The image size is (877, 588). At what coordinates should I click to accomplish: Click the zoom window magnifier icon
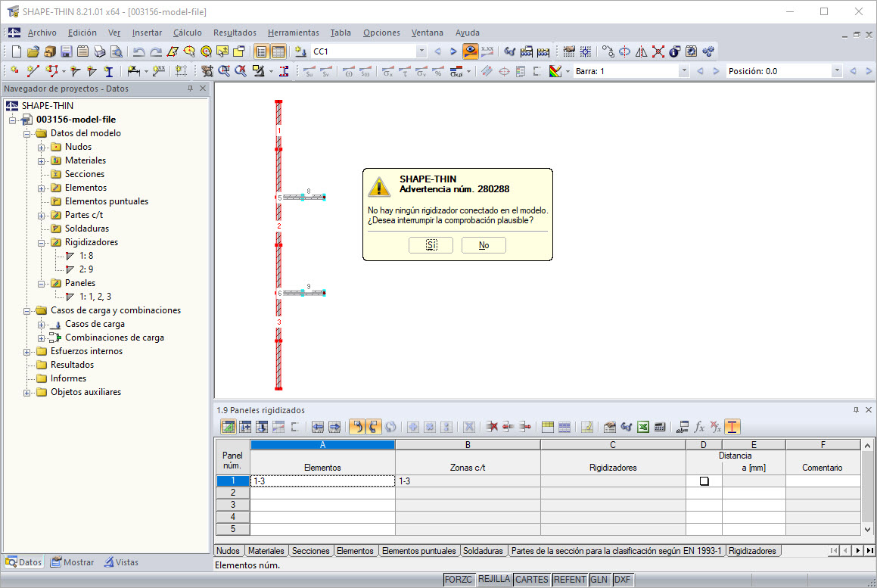(224, 71)
